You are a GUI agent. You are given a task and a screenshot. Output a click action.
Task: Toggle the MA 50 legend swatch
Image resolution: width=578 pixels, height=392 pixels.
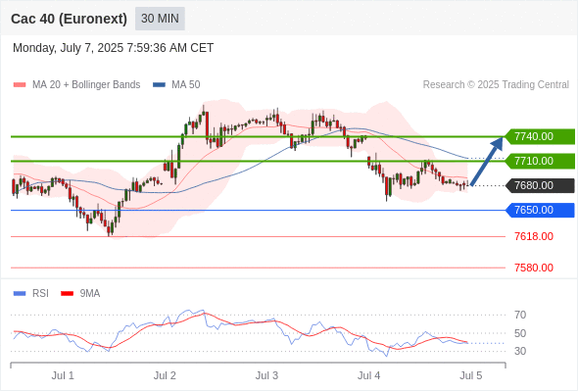tap(159, 85)
